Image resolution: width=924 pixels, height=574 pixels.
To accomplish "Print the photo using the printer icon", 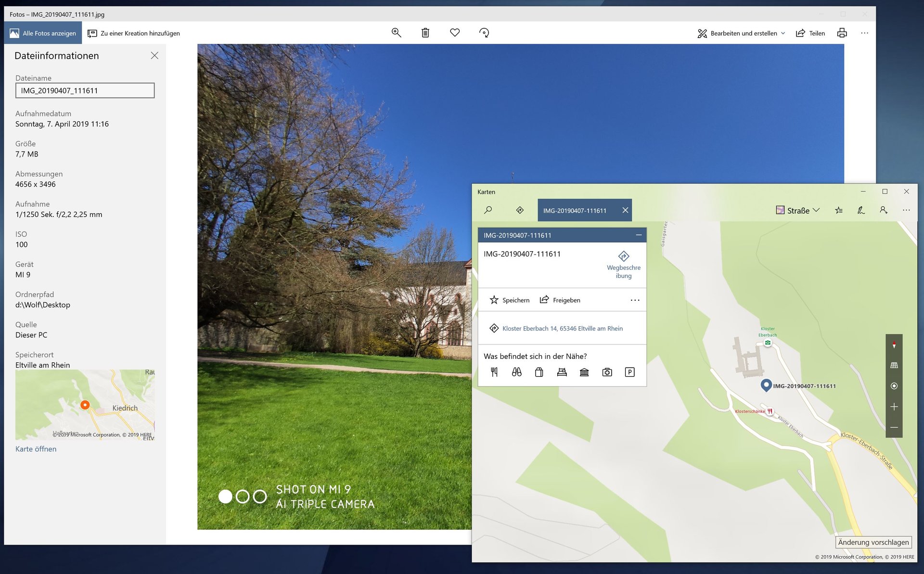I will coord(842,33).
